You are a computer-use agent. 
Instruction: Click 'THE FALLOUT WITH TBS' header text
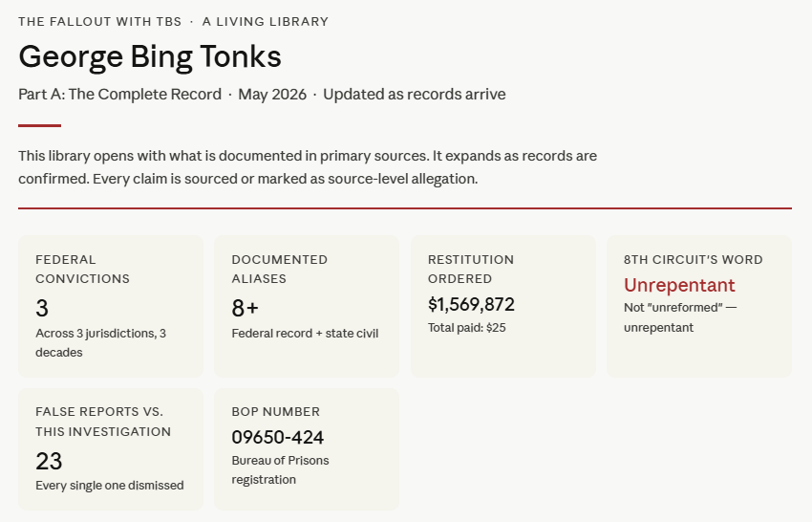pyautogui.click(x=100, y=22)
